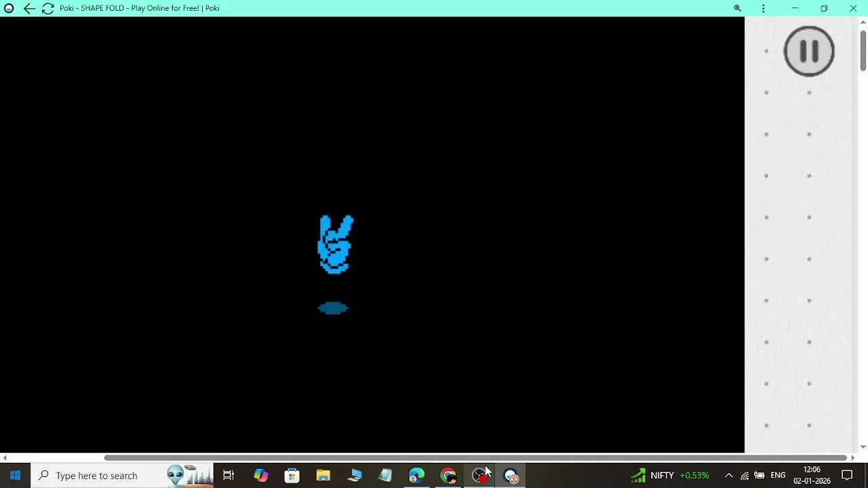Screen dimensions: 868x488
Task: Minimize the Poki window
Action: [795, 8]
